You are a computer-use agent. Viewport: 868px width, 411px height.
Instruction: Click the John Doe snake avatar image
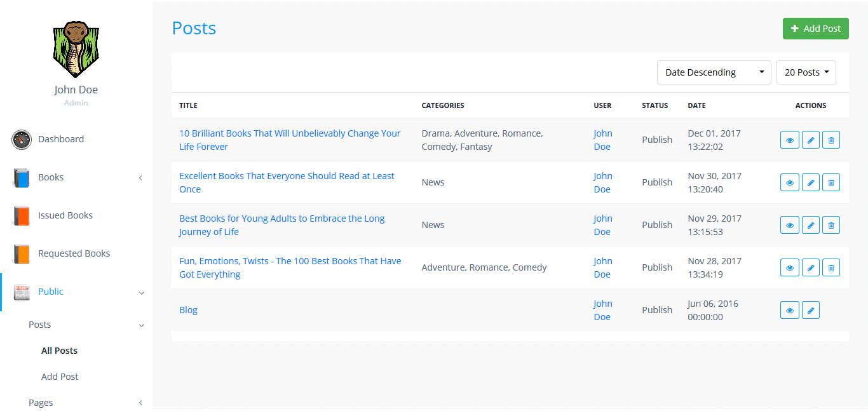pos(76,50)
